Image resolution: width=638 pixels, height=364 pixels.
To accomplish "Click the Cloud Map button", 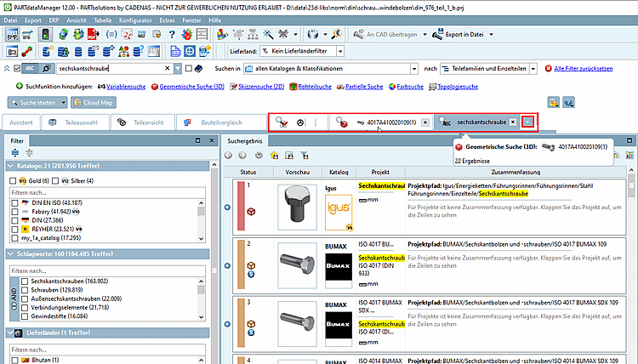I will pos(94,103).
